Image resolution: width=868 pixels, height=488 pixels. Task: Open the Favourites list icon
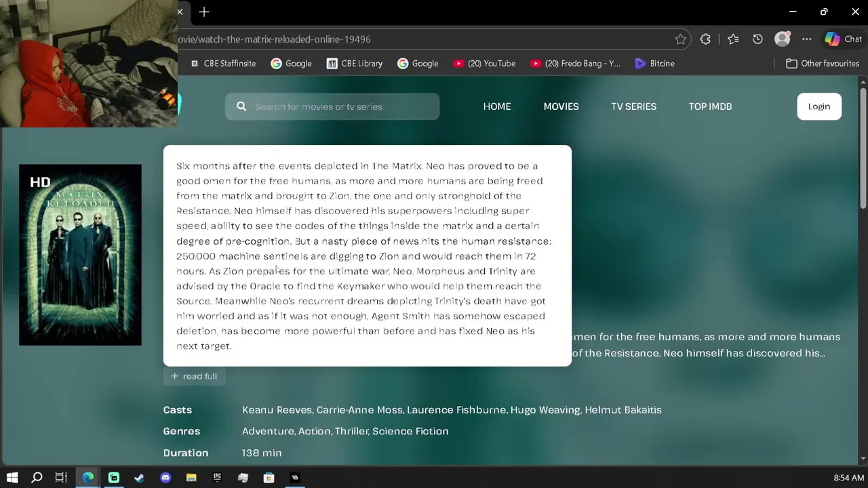(733, 39)
